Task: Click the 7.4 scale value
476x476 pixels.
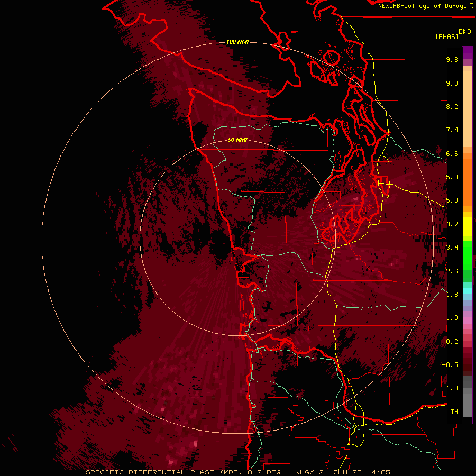Action: [x=452, y=130]
